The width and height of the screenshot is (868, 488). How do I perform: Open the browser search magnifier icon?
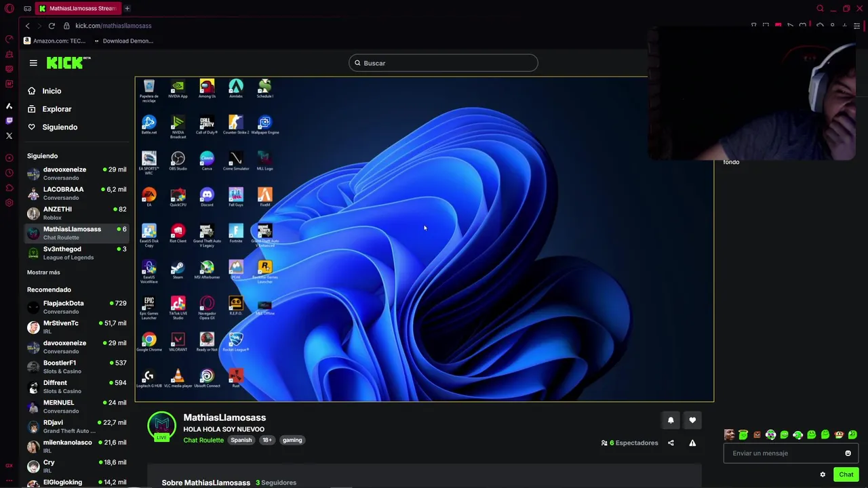[820, 9]
